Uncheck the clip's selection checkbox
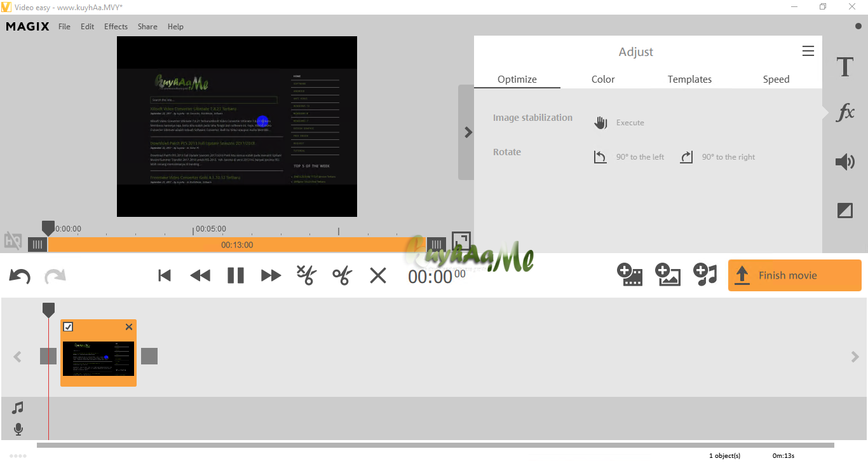The image size is (868, 463). coord(68,327)
